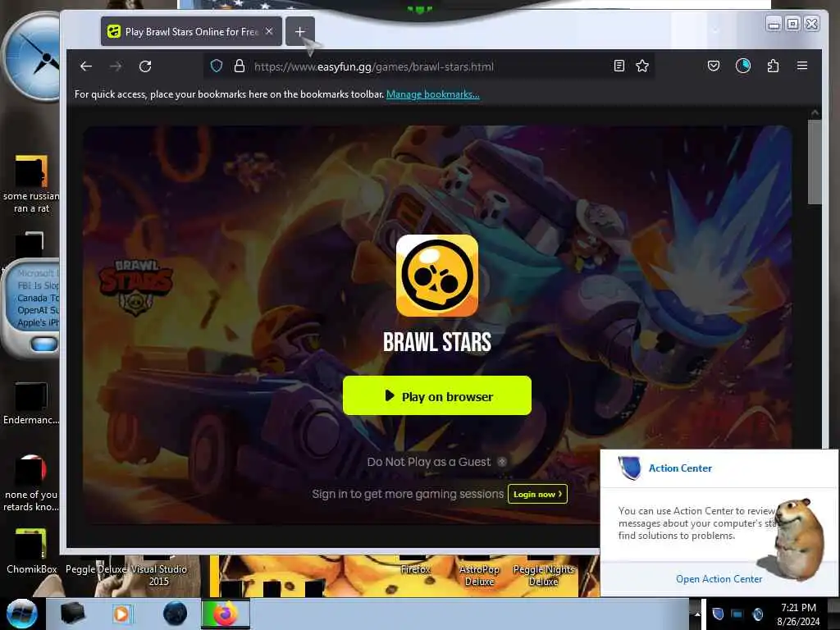Click the Brawl Stars logo on the banner

[x=135, y=288]
